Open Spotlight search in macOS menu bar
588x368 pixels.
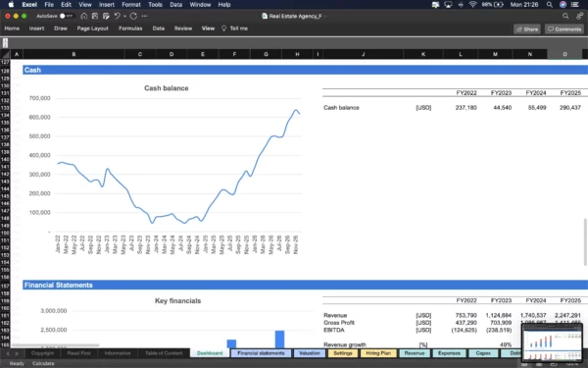[x=550, y=5]
